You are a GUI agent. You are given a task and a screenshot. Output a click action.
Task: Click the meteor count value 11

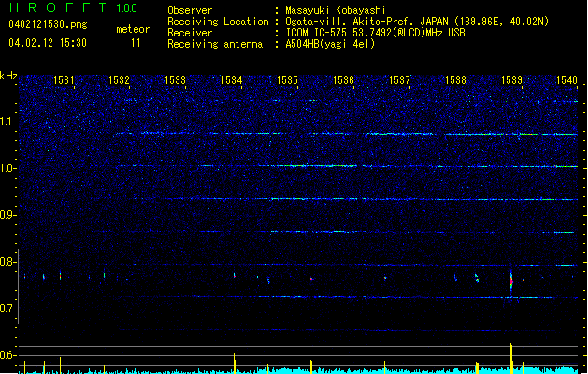(x=136, y=43)
